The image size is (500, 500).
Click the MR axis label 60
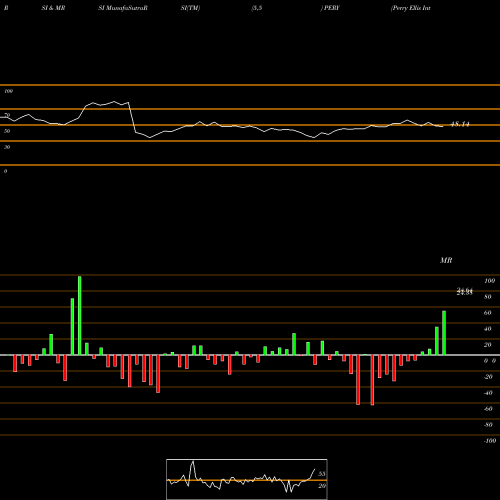(488, 313)
